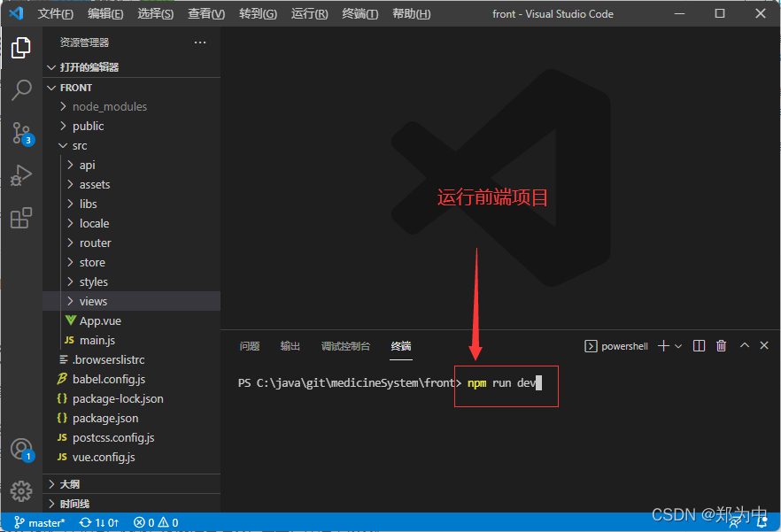Viewport: 781px width, 532px height.
Task: Open the Manage gear icon
Action: tap(21, 491)
